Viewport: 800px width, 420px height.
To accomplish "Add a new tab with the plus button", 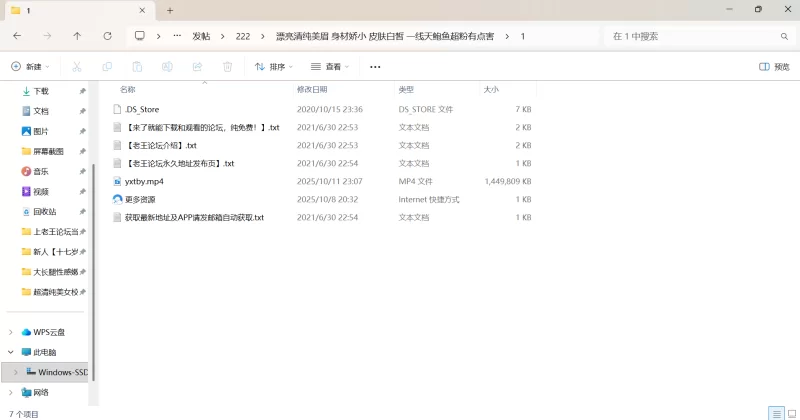I will point(170,10).
